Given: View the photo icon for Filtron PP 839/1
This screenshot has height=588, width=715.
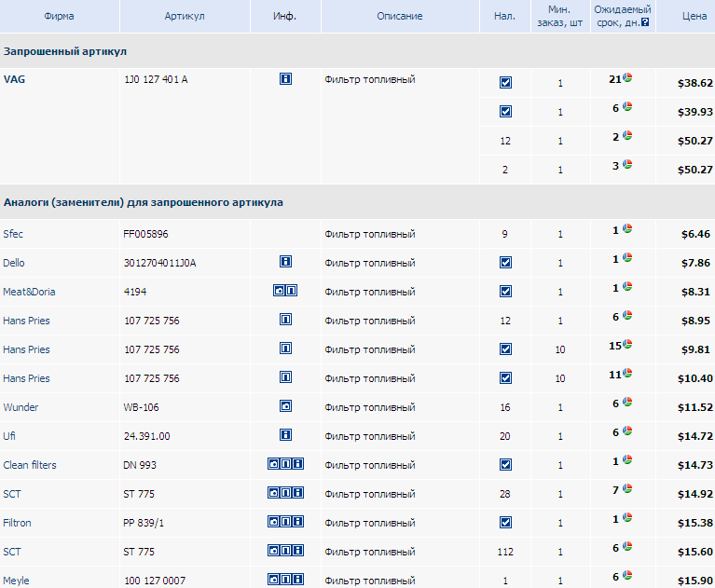Looking at the screenshot, I should point(273,522).
